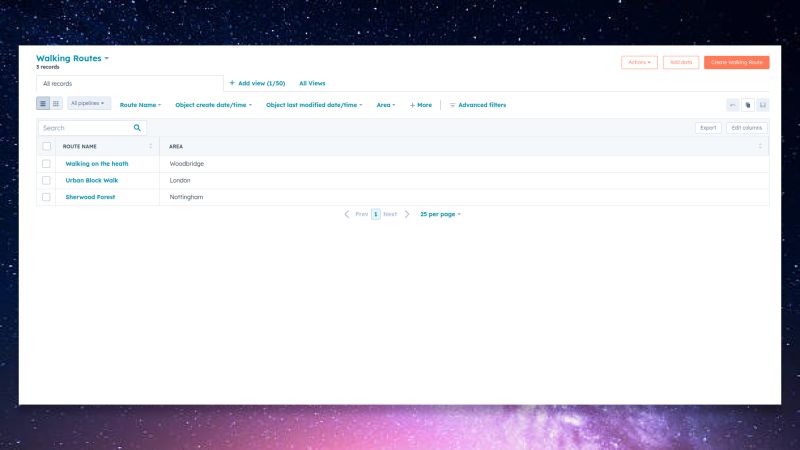Expand Object create date/time filter

(213, 105)
